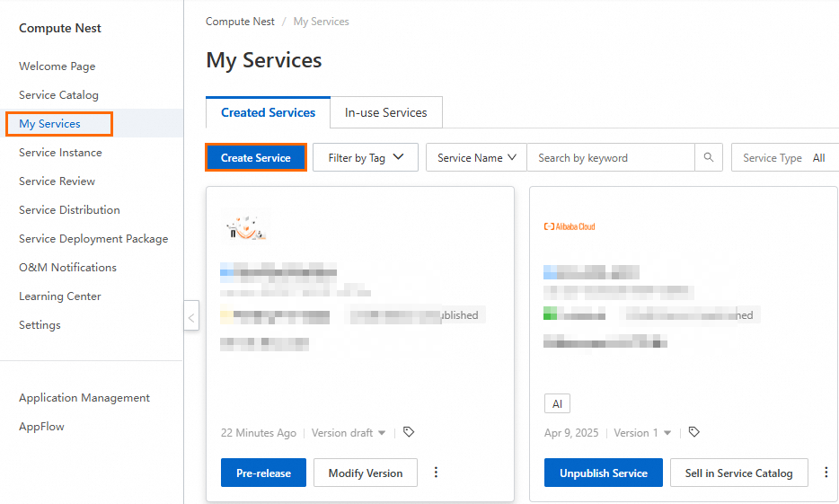Click the AI tag on the second card
The height and width of the screenshot is (504, 839).
pos(558,403)
